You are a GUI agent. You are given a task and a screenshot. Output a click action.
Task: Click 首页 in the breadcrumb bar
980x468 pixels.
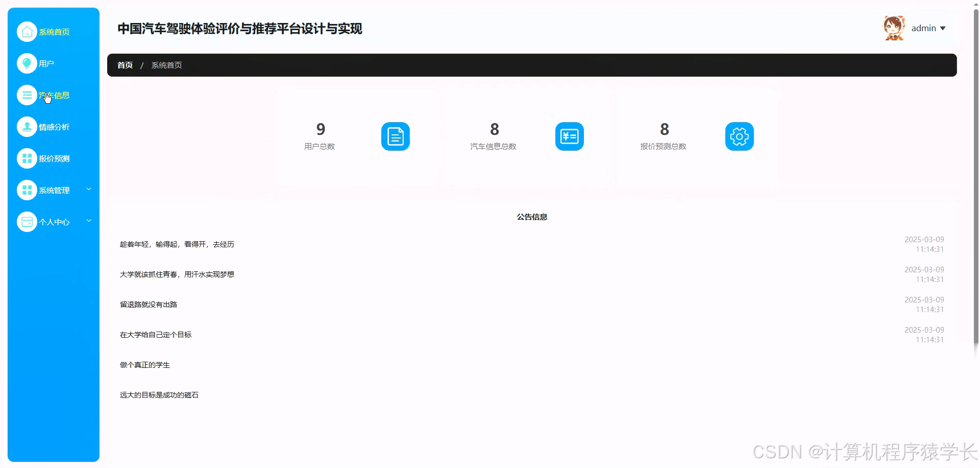tap(124, 65)
